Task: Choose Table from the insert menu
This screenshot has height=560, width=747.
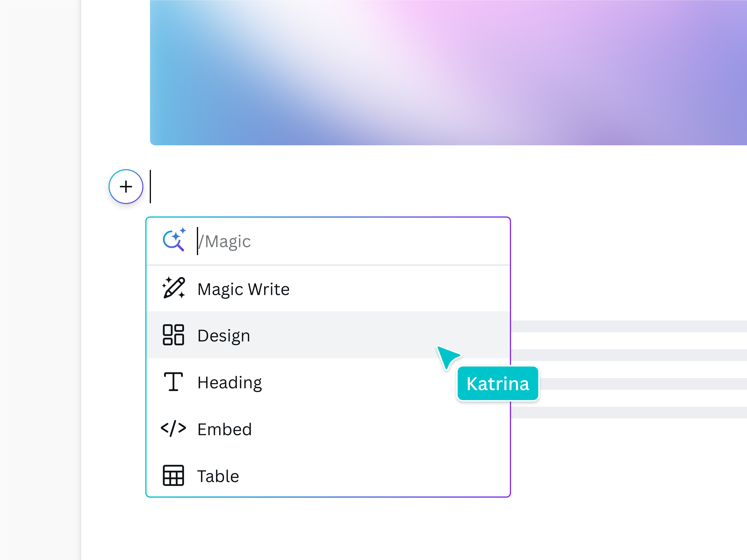Action: tap(218, 476)
